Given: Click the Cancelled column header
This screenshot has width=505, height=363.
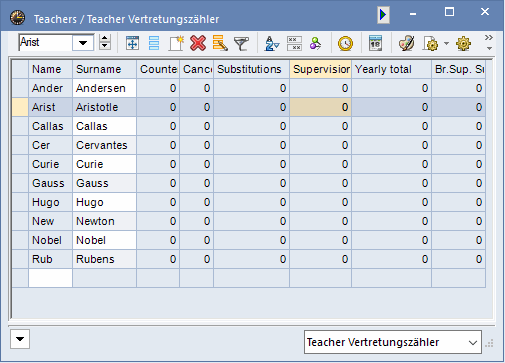Looking at the screenshot, I should point(196,69).
